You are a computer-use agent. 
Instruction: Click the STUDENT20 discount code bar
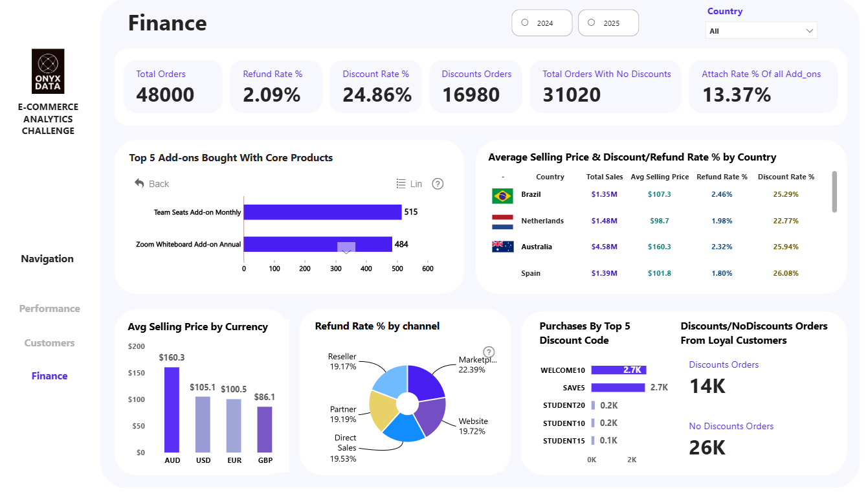pos(594,405)
